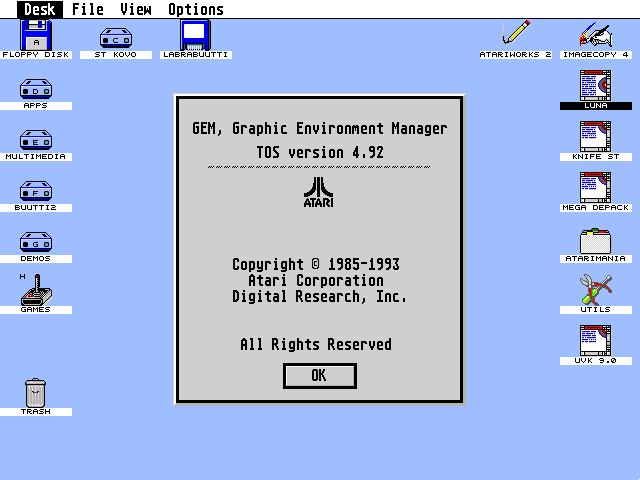Click the 'Digital Research, Inc.' text
Screen dimensions: 640x480
pyautogui.click(x=320, y=297)
